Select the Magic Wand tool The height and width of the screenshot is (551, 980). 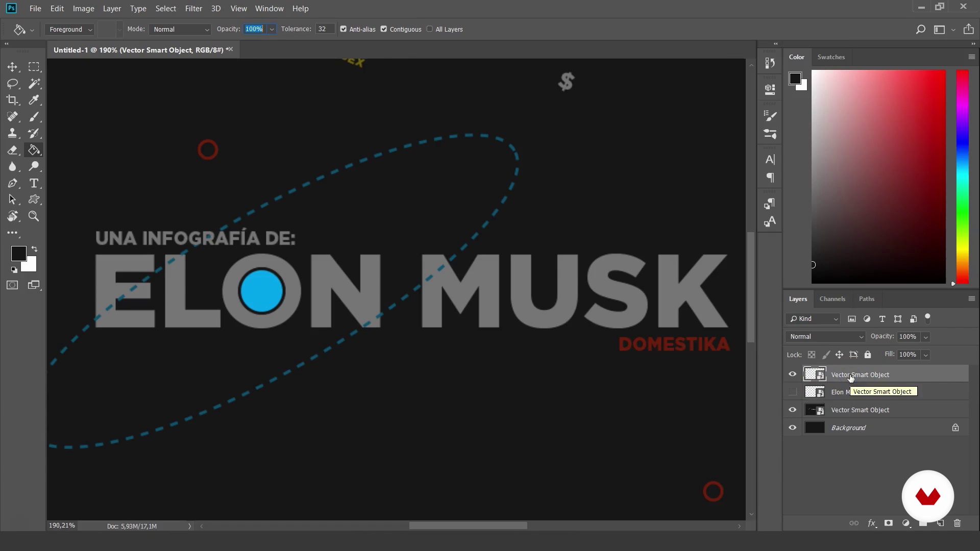34,84
